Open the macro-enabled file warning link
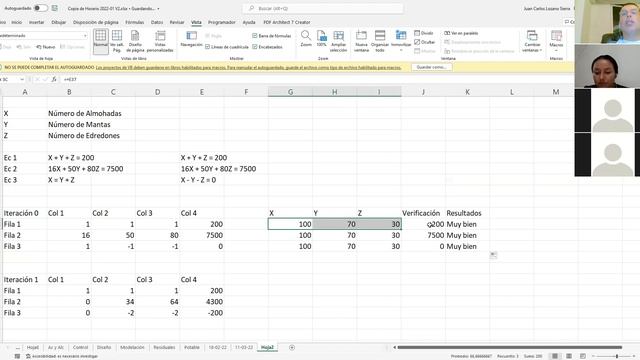 [249, 67]
